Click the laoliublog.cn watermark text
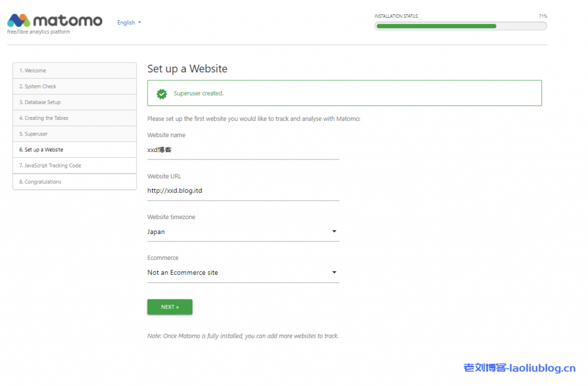This screenshot has height=386, width=588. pos(519,368)
